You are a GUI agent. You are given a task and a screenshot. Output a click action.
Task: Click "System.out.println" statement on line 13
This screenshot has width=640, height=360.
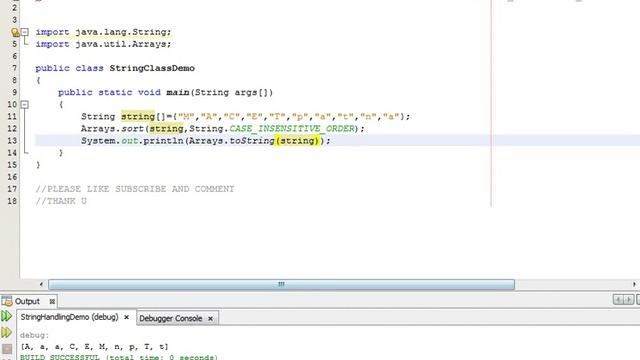pyautogui.click(x=132, y=141)
